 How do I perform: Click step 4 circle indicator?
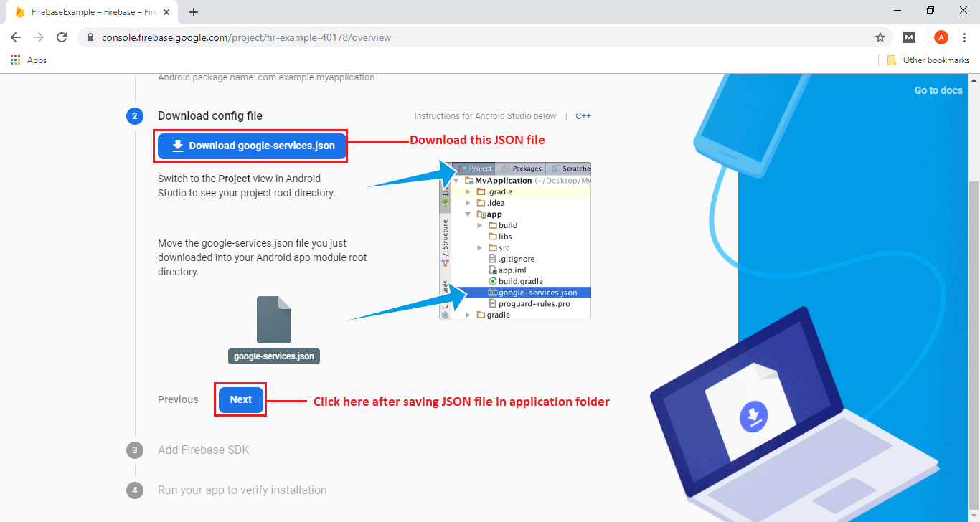pos(135,490)
